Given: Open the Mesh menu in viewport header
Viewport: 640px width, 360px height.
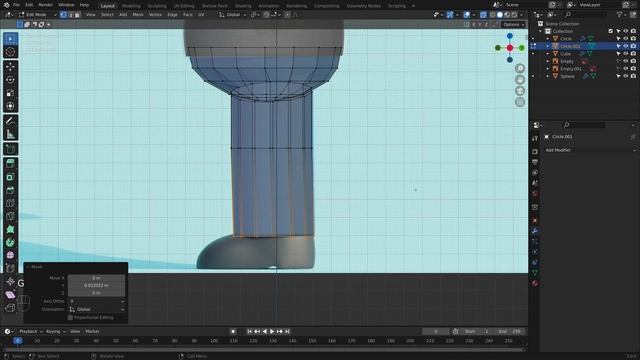Looking at the screenshot, I should coord(138,15).
